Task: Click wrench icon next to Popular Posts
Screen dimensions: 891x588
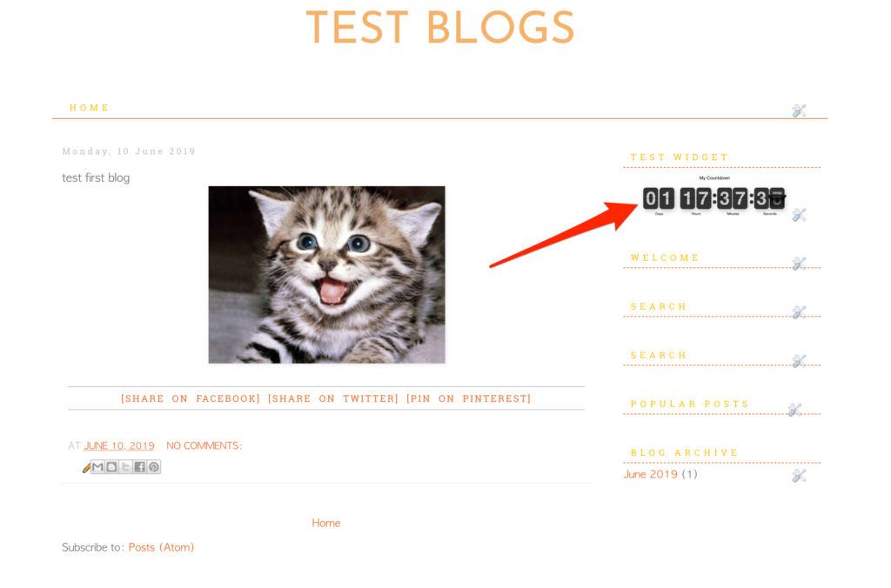Action: (x=794, y=410)
